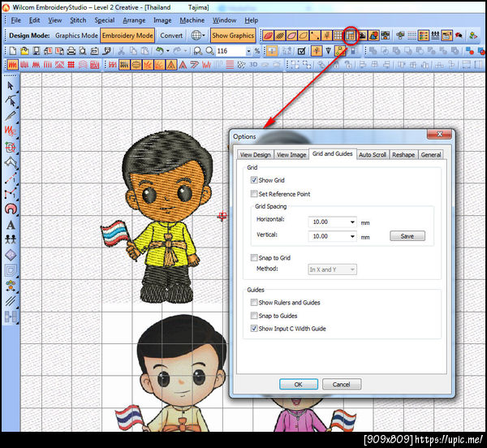Pick the Knife cutting tool

coord(11,116)
